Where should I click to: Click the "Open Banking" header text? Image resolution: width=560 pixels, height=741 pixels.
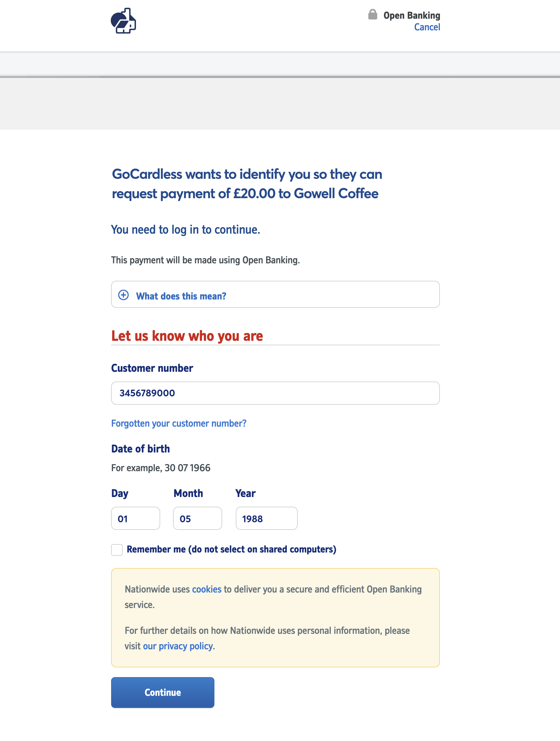point(411,15)
